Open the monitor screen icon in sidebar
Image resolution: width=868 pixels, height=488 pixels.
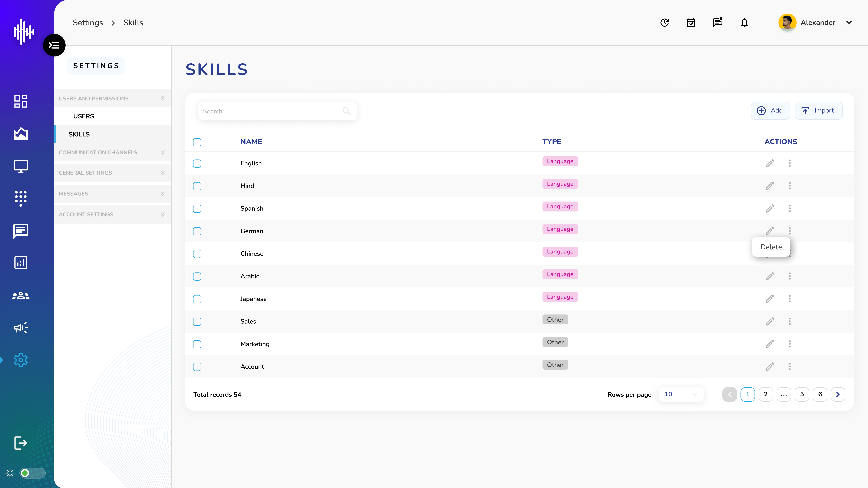pos(20,166)
